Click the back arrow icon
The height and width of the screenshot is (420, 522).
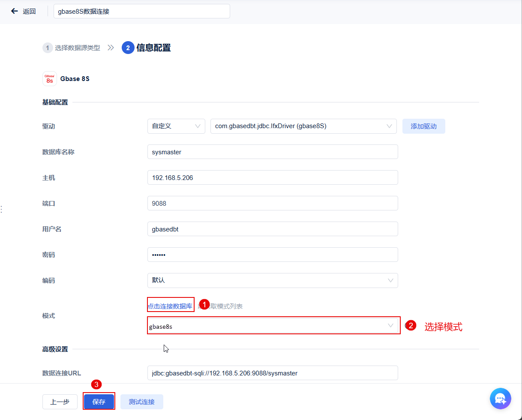[15, 11]
